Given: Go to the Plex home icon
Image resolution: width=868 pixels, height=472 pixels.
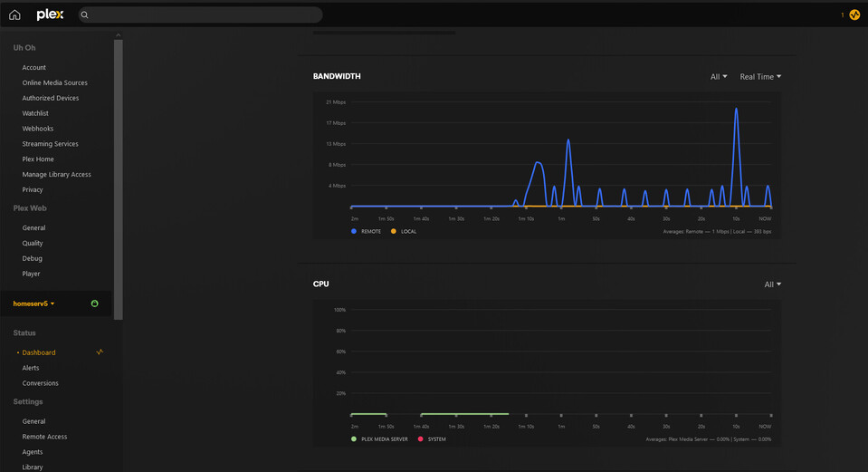Looking at the screenshot, I should [x=15, y=15].
